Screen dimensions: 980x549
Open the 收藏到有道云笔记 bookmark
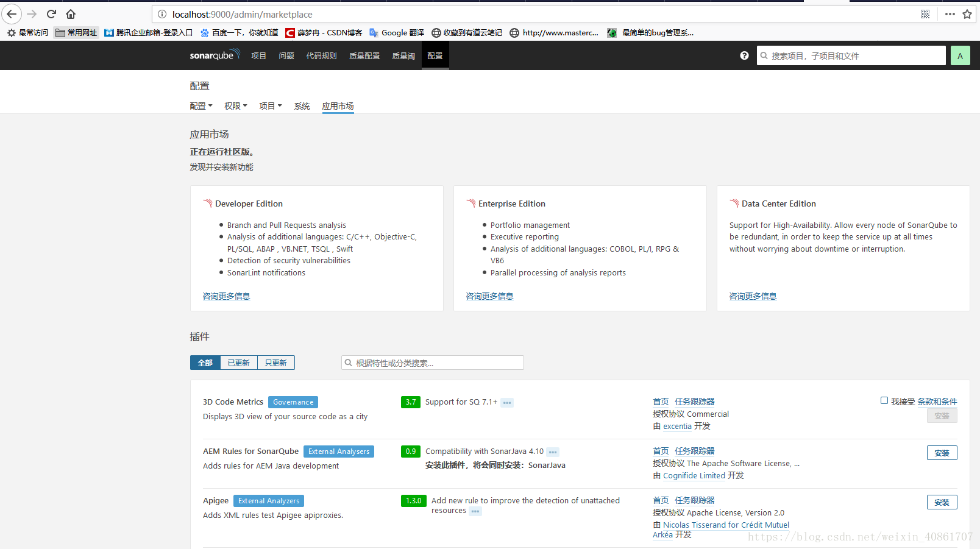pos(467,33)
